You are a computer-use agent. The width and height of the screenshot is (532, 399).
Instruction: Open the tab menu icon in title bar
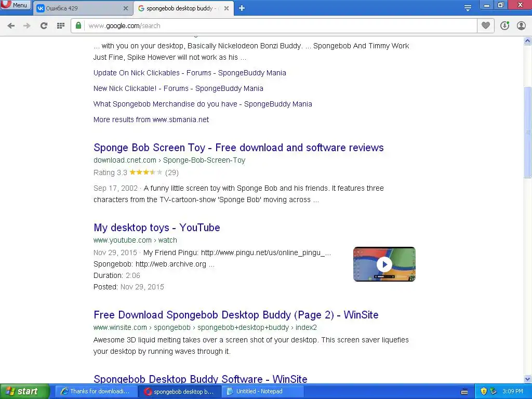pyautogui.click(x=468, y=8)
